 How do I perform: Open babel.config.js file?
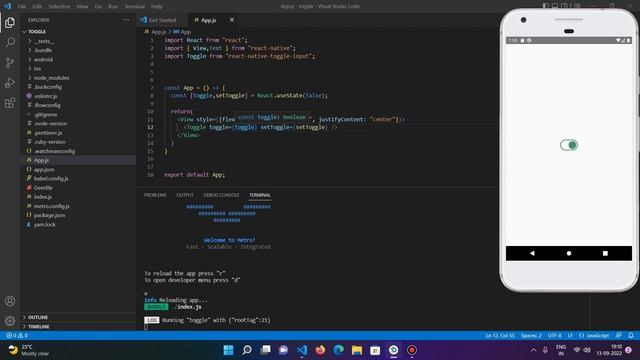51,178
